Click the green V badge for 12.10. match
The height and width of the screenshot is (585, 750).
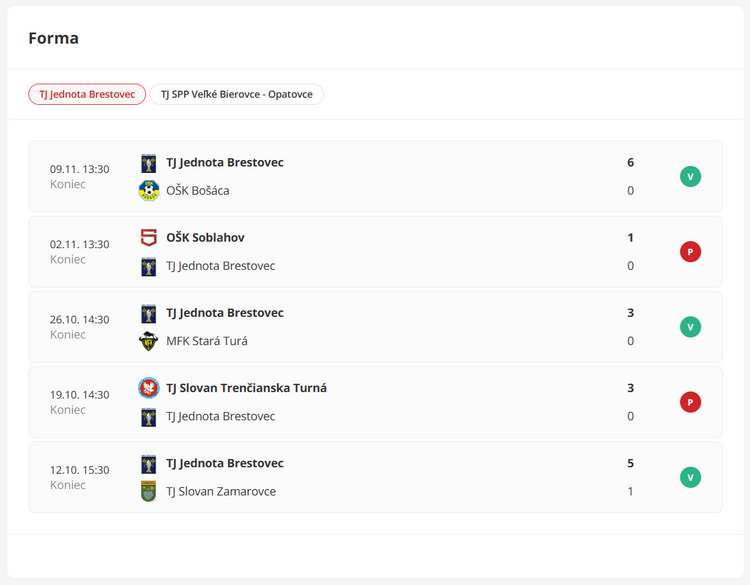690,477
